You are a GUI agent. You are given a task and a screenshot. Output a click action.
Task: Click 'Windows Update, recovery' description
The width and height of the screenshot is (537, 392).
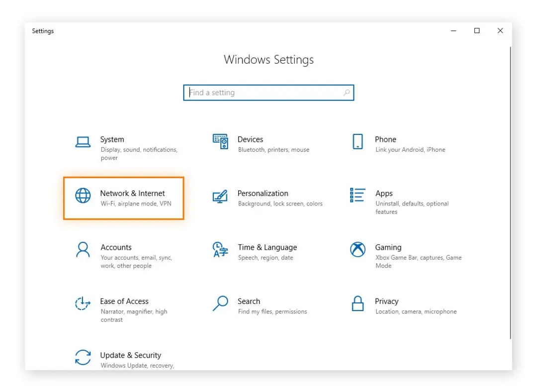tap(137, 366)
